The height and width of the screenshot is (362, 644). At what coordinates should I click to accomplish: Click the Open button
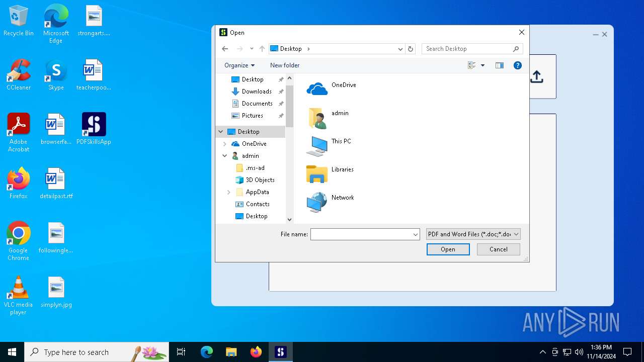pos(448,249)
